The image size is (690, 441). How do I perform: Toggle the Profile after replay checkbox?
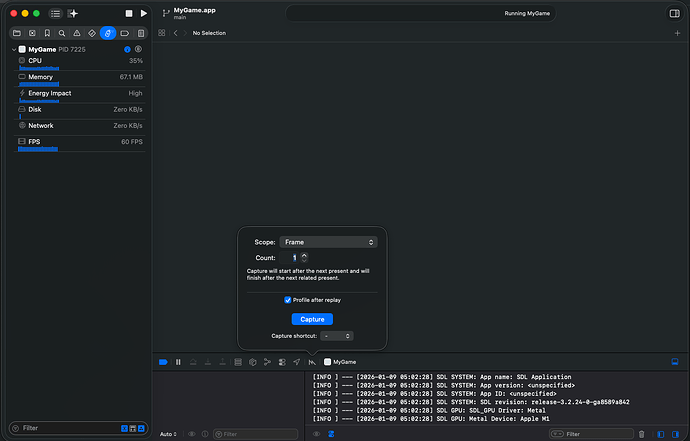[288, 299]
